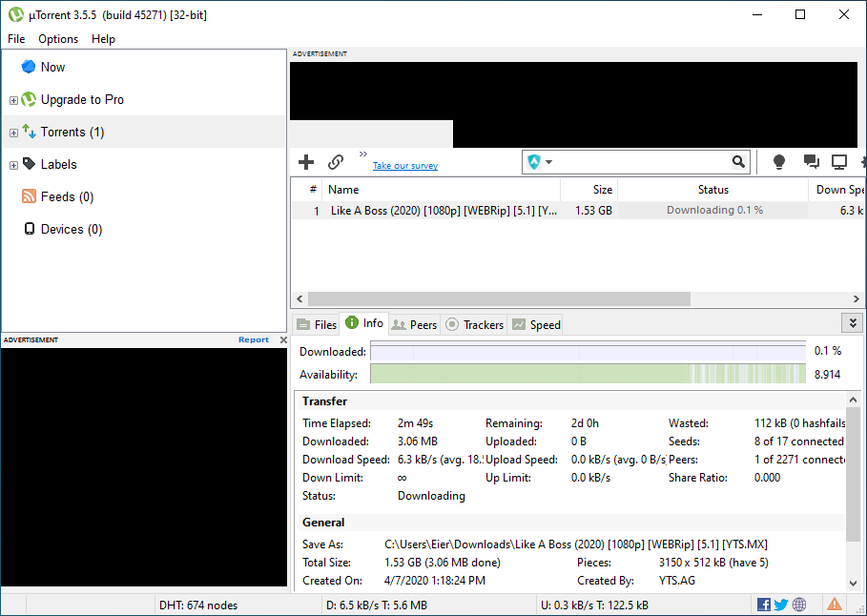
Task: Switch to the Peers tab
Action: click(415, 324)
